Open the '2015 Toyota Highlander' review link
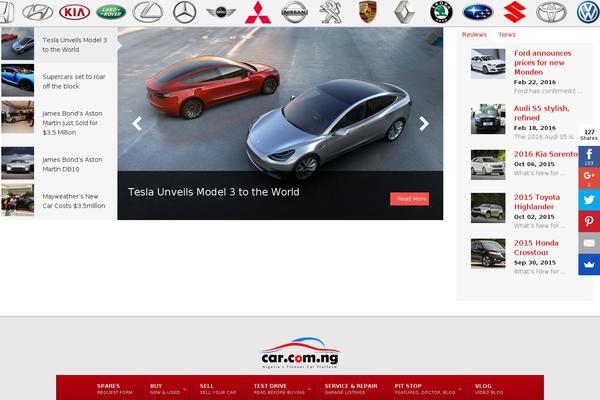Image resolution: width=600 pixels, height=400 pixels. 536,202
